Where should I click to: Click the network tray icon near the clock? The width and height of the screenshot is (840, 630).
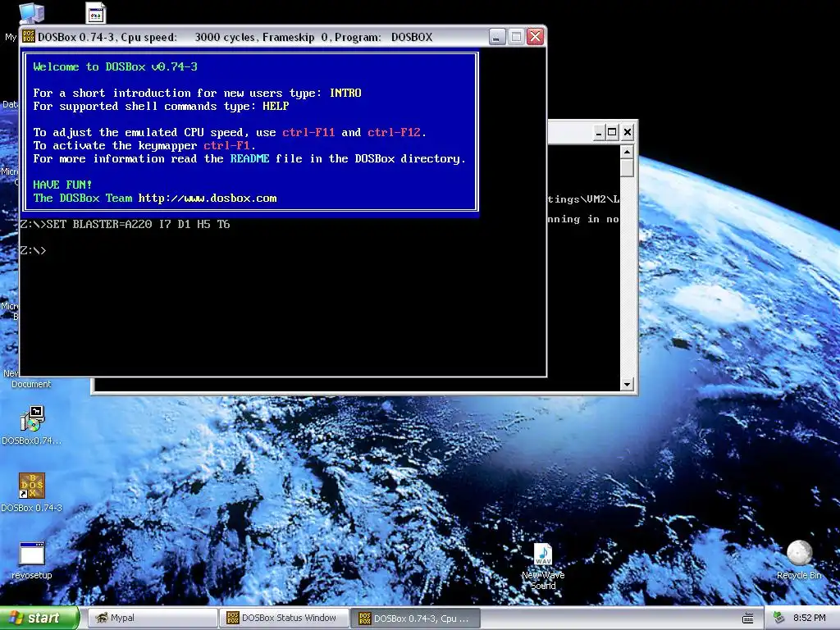778,618
